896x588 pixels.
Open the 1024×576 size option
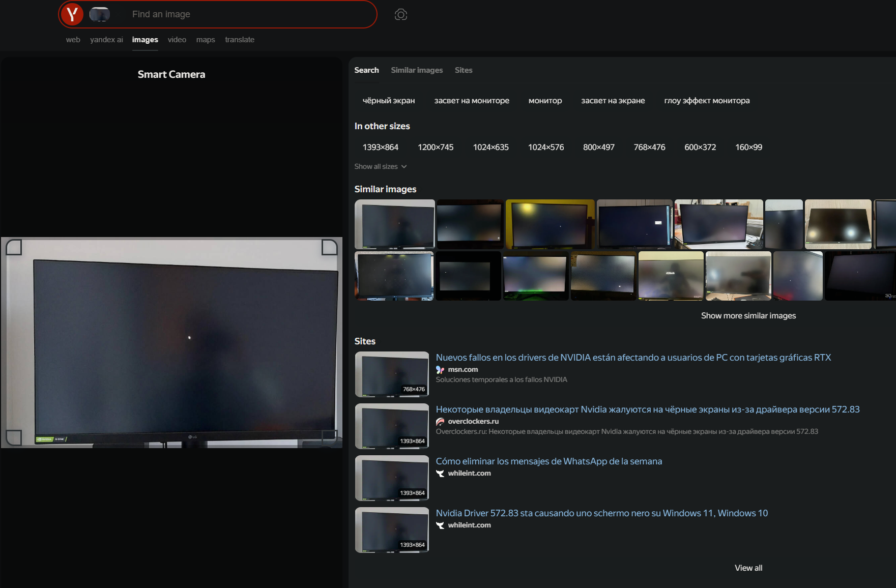pyautogui.click(x=546, y=148)
